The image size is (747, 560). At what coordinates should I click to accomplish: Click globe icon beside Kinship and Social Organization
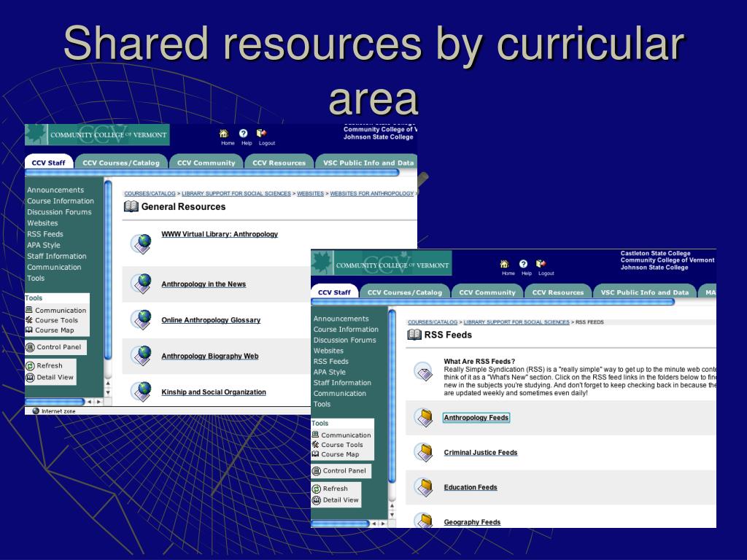tap(142, 392)
